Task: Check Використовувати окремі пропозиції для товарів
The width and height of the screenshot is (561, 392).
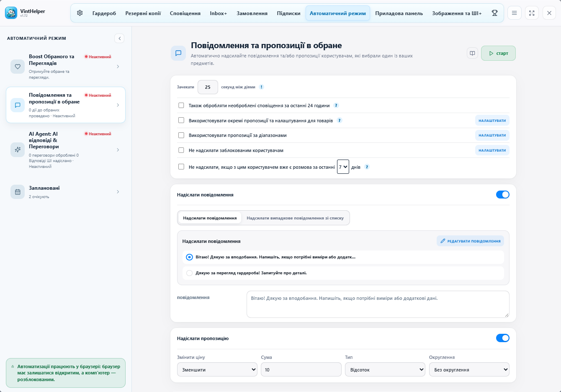Action: coord(181,120)
